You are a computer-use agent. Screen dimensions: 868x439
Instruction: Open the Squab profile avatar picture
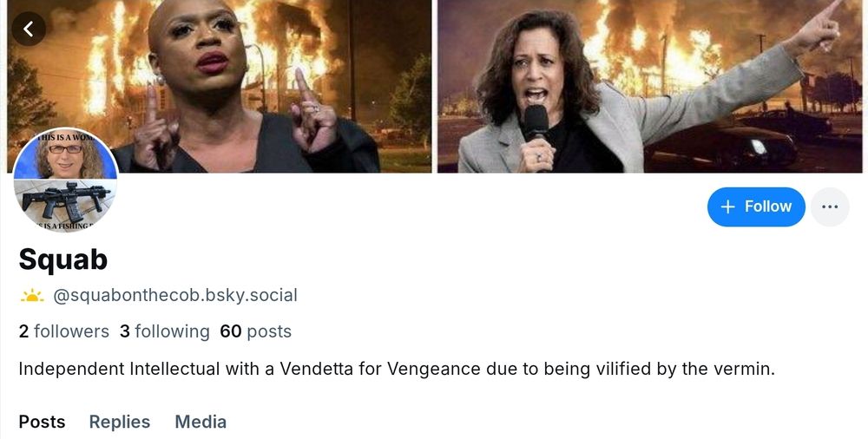coord(65,180)
